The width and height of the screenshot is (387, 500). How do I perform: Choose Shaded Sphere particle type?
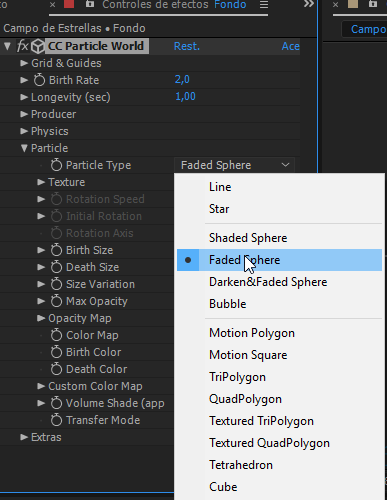pyautogui.click(x=279, y=238)
